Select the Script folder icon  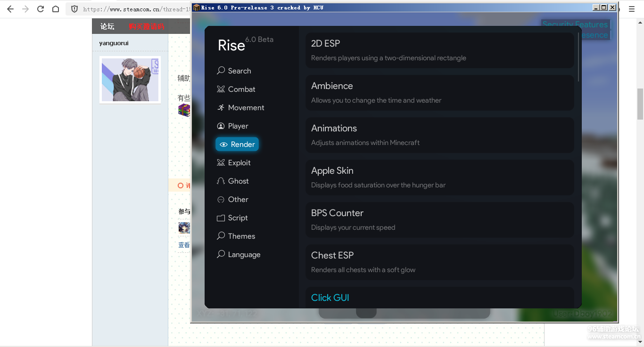click(x=221, y=218)
